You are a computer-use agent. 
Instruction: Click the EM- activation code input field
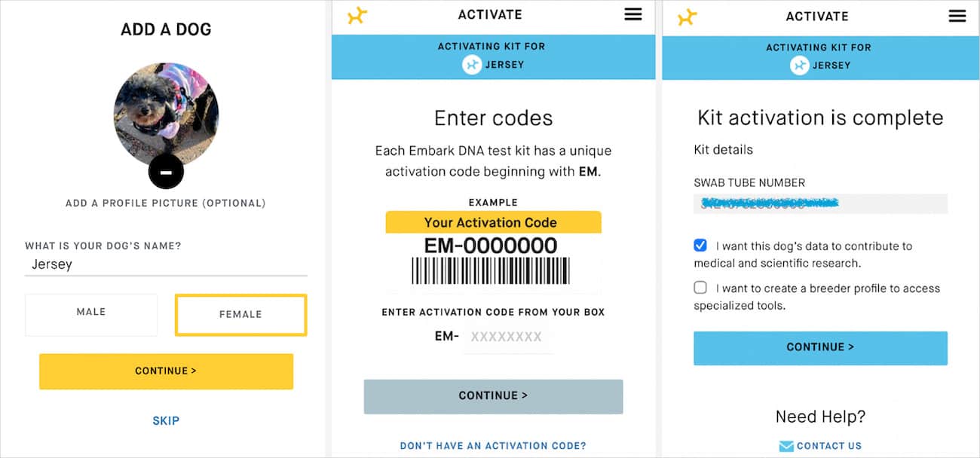click(x=508, y=337)
